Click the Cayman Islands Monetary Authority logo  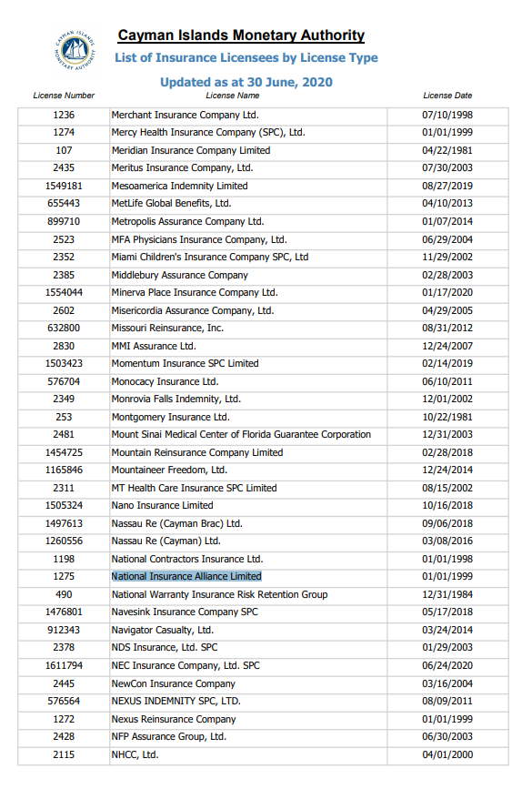[x=75, y=51]
